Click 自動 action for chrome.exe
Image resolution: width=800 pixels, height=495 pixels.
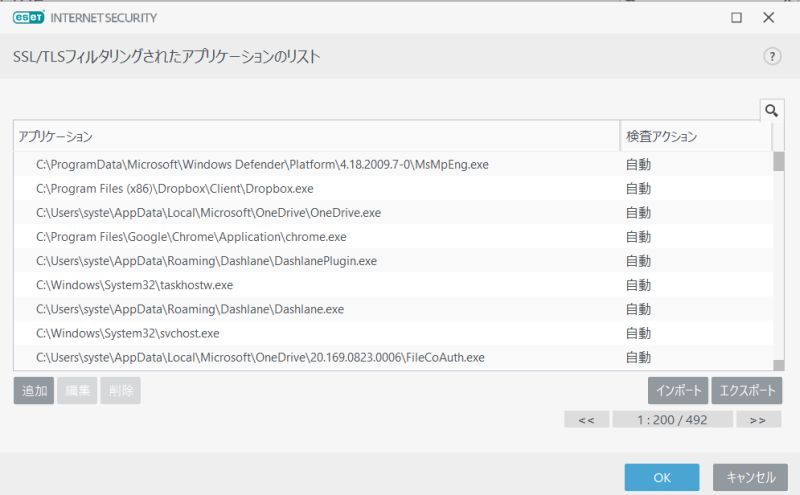[x=638, y=237]
